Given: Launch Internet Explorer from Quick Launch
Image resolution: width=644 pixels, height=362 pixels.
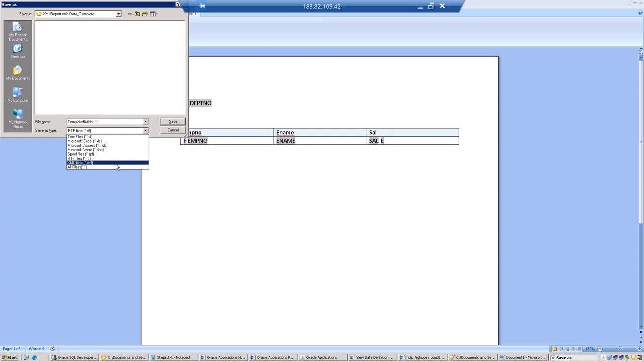Looking at the screenshot, I should click(x=34, y=358).
